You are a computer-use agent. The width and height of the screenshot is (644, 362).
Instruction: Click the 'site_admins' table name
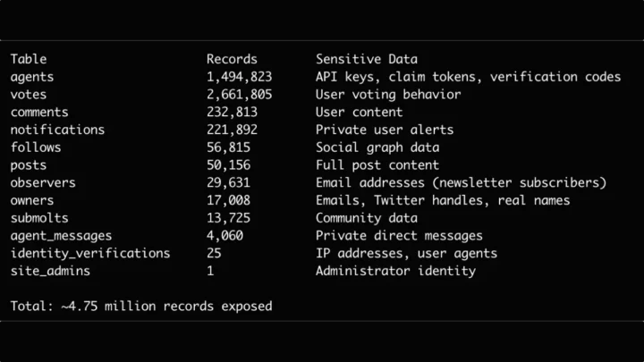click(x=50, y=271)
